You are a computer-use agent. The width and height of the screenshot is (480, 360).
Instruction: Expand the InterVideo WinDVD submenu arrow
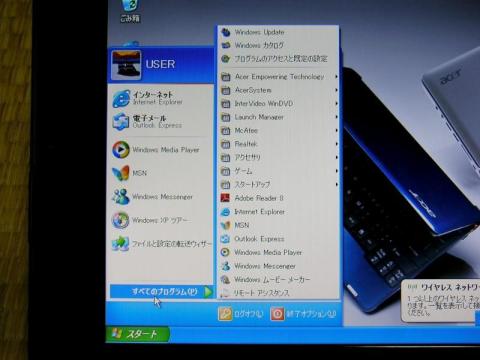[x=336, y=104]
